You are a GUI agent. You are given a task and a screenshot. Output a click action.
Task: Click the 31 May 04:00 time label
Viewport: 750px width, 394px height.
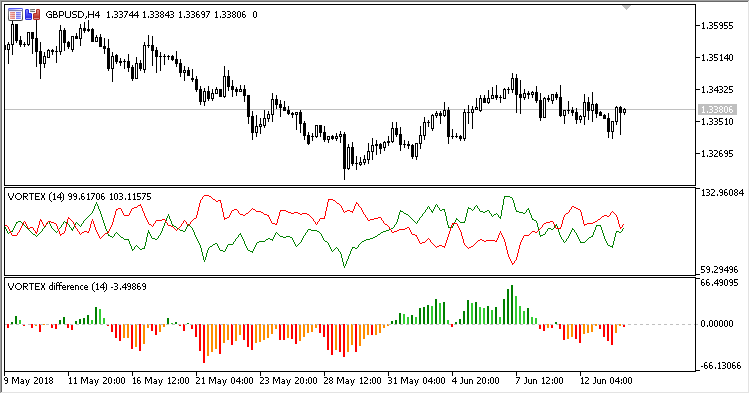point(417,381)
